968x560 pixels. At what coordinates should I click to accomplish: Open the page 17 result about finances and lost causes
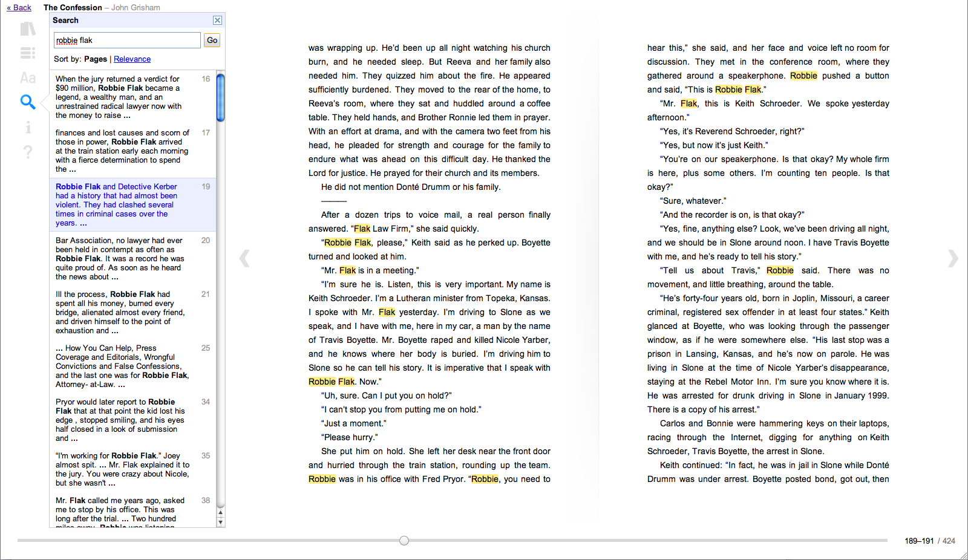[x=132, y=151]
